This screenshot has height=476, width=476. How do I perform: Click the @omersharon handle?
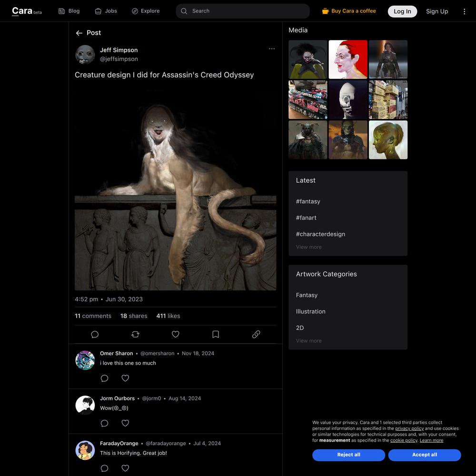click(157, 353)
